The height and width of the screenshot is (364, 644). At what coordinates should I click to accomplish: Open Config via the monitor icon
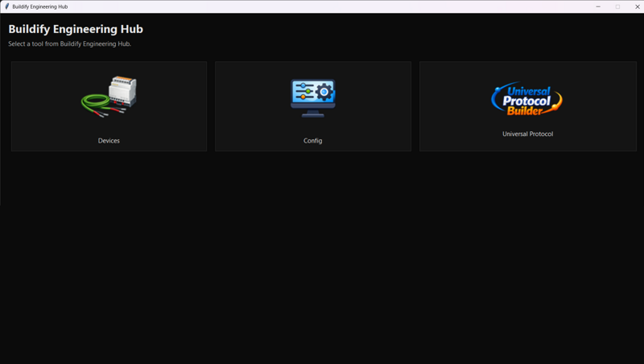312,98
